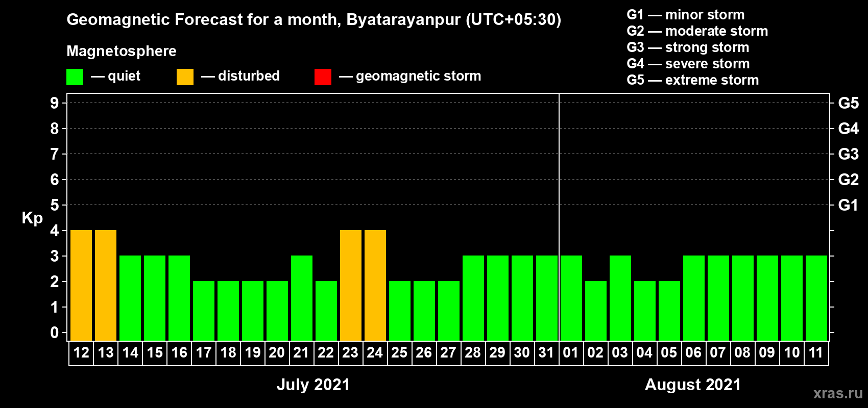Click the 'G2 — moderate storm' legend line
Image resolution: width=868 pixels, height=408 pixels.
click(697, 31)
